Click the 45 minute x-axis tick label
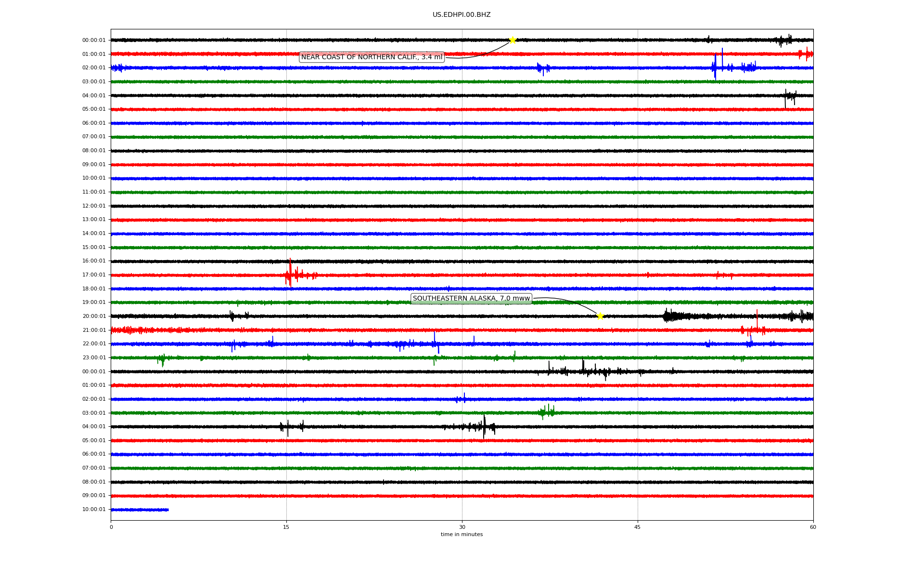 638,527
